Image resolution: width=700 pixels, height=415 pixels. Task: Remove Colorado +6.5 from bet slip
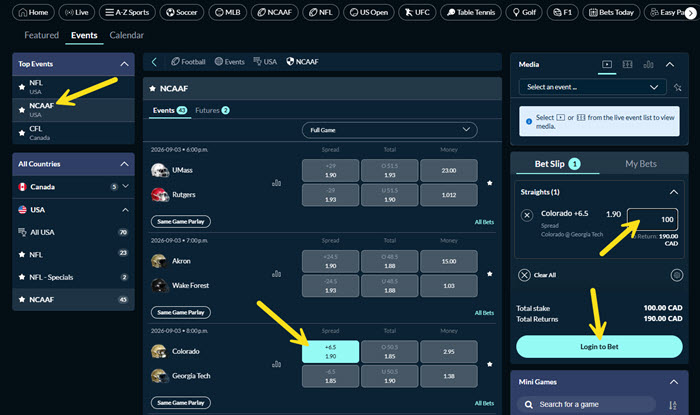pyautogui.click(x=527, y=216)
